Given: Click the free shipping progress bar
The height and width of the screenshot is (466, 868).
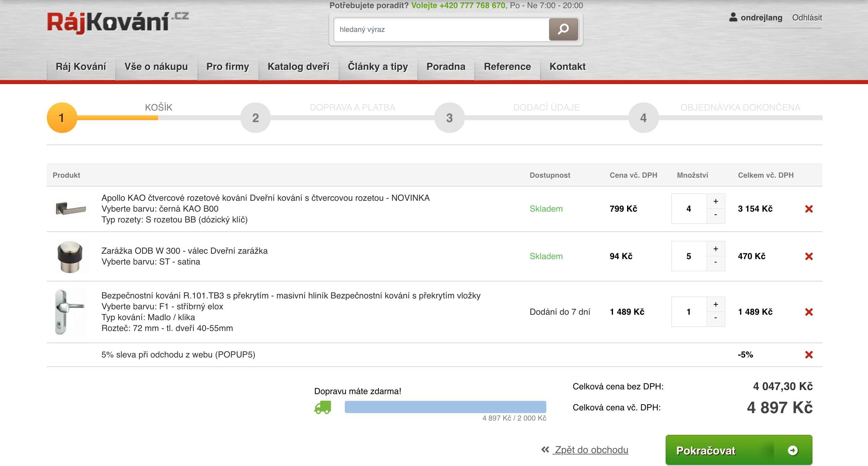Looking at the screenshot, I should click(x=445, y=407).
